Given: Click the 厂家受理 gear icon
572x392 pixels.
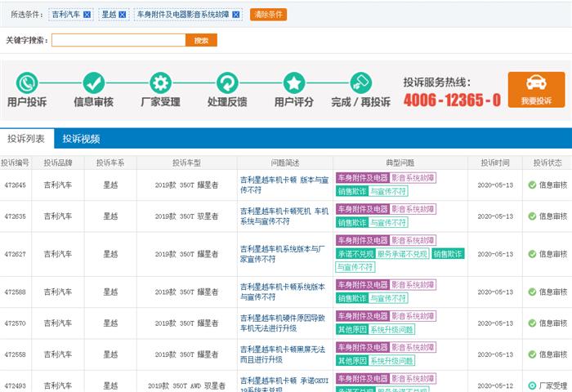Looking at the screenshot, I should point(160,82).
